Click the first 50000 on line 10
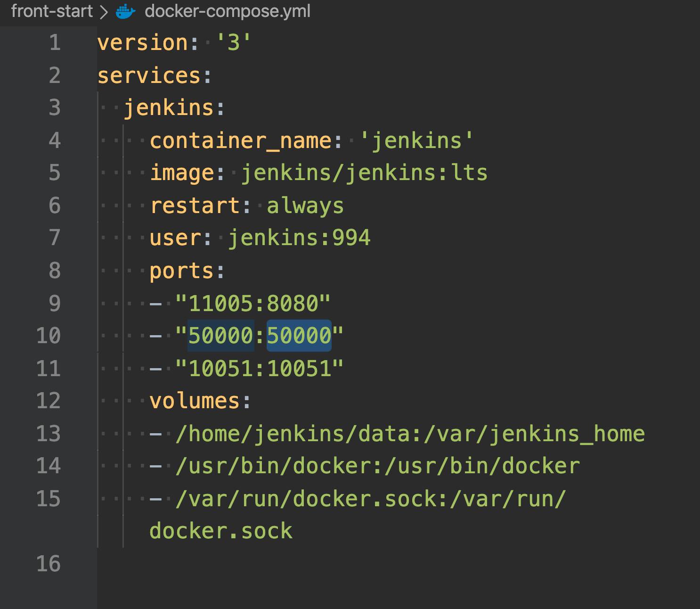Viewport: 700px width, 609px height. pos(221,336)
